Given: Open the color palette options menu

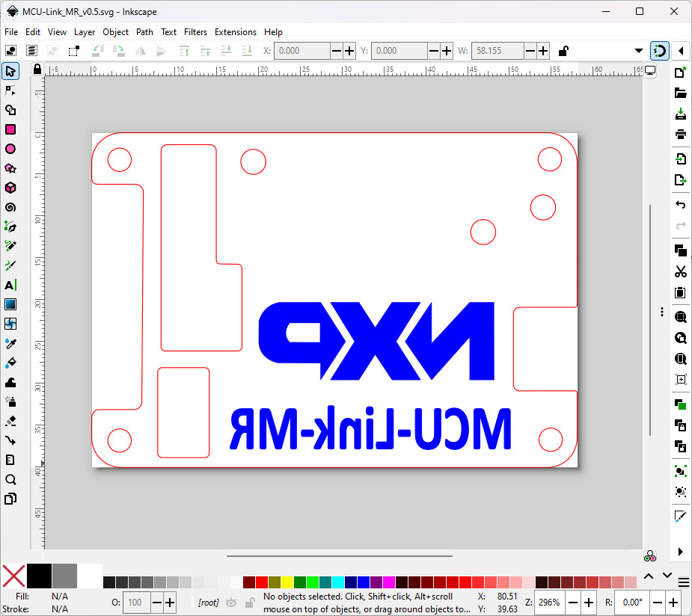Looking at the screenshot, I should pyautogui.click(x=683, y=582).
